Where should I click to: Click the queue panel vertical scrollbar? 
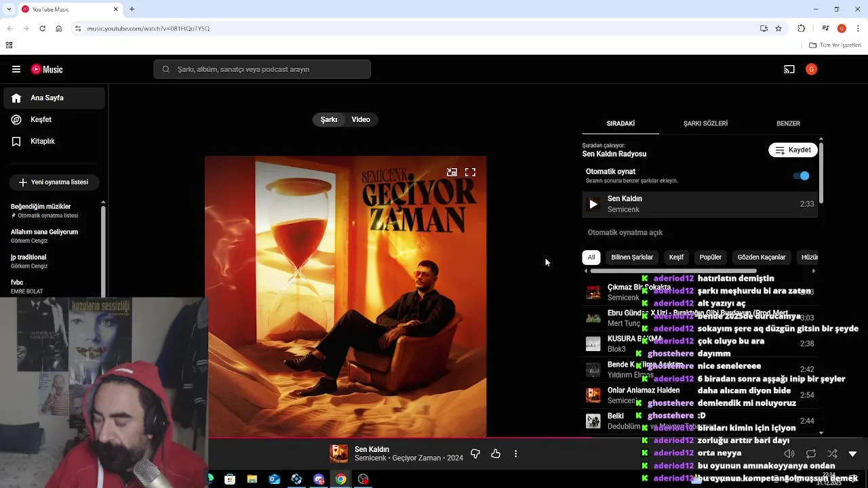pyautogui.click(x=821, y=173)
